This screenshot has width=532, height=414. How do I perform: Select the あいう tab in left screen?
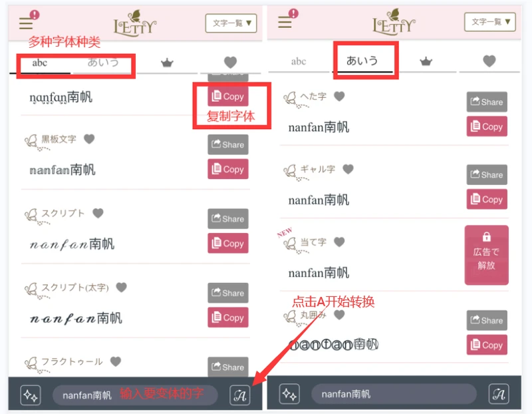pyautogui.click(x=103, y=63)
